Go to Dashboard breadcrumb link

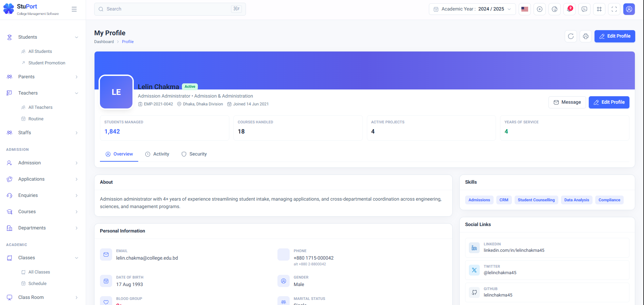click(x=104, y=42)
